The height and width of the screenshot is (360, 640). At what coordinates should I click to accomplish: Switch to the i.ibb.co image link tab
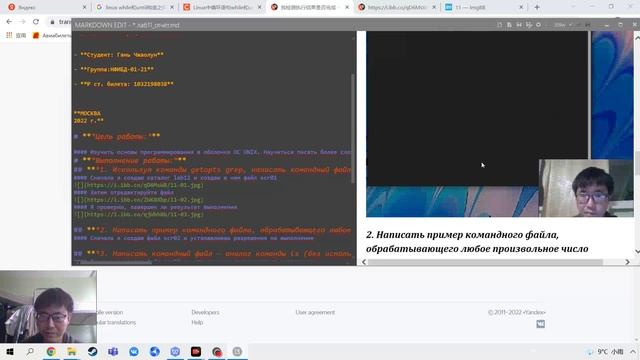(396, 7)
